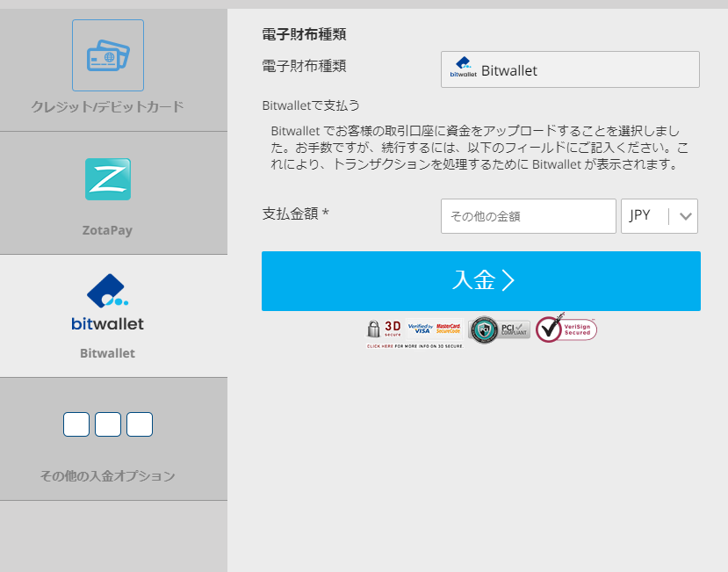Select the bitwallet logo in sidebar
Screen dimensions: 728x572
click(108, 302)
